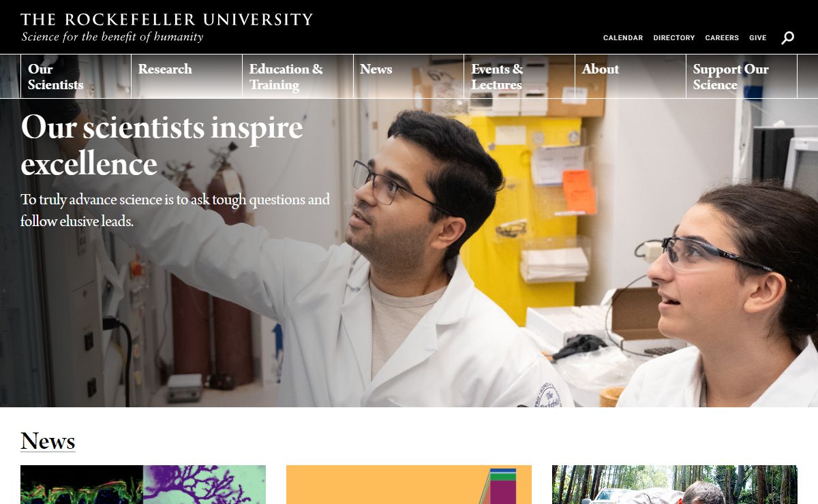Click The Rockefeller University logo
Screen dimensions: 818x504
167,19
